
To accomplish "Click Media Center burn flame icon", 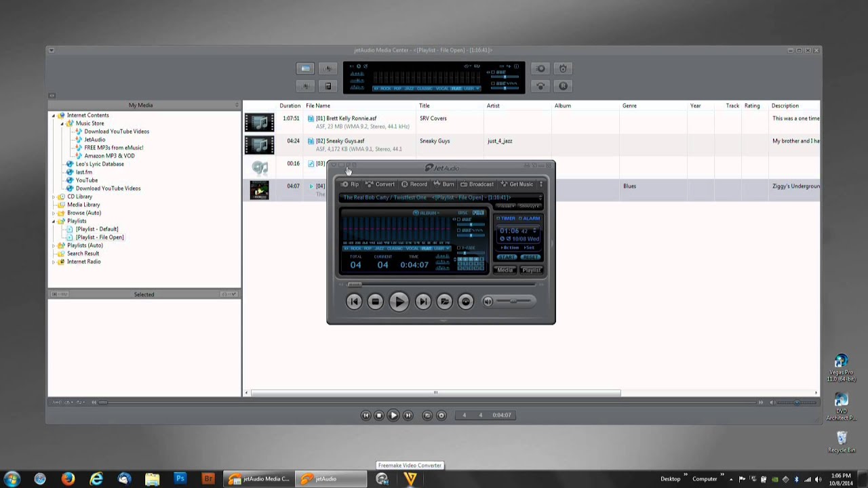I will [x=563, y=68].
